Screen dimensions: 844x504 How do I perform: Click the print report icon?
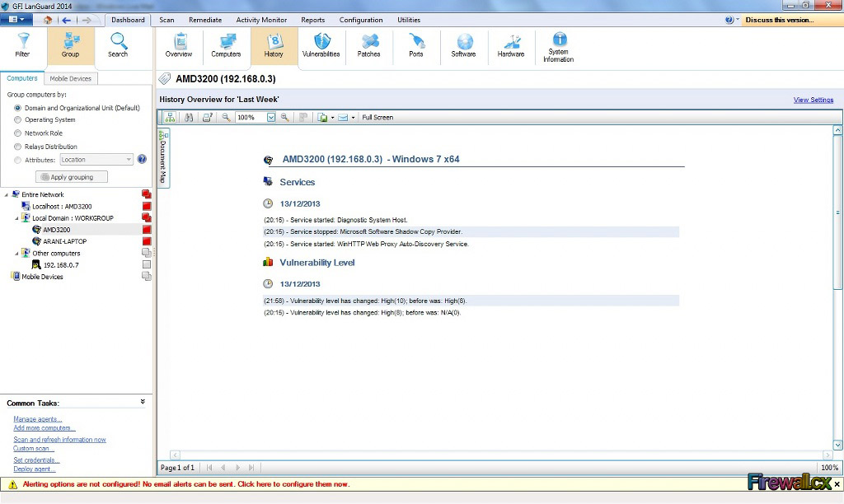click(207, 117)
